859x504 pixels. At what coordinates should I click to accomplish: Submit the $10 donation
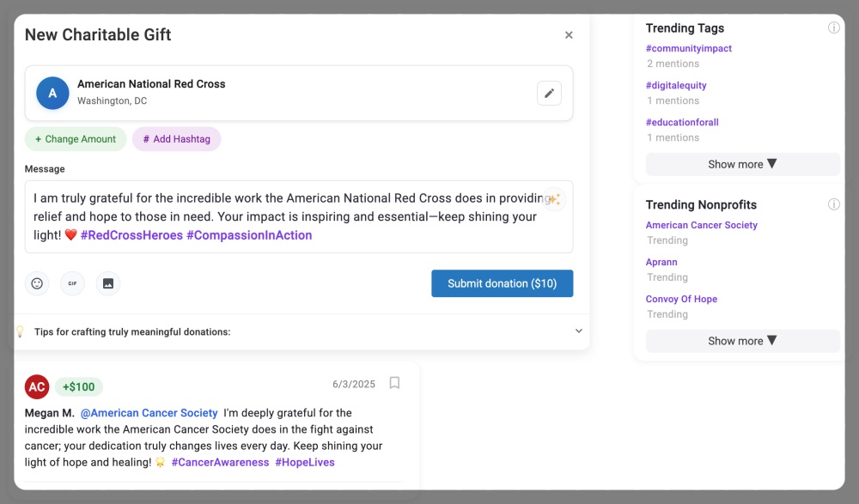502,283
